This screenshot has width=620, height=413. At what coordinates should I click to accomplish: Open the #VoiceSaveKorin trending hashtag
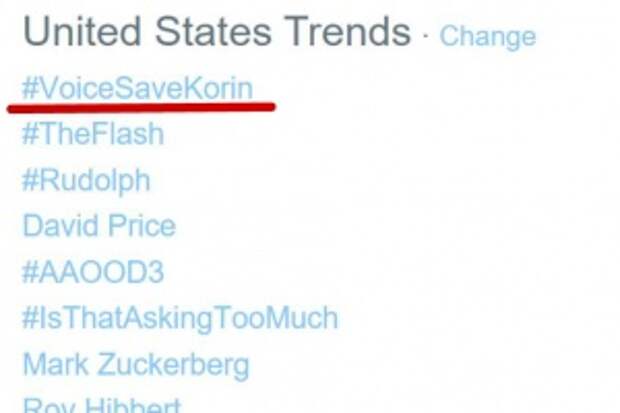(137, 88)
